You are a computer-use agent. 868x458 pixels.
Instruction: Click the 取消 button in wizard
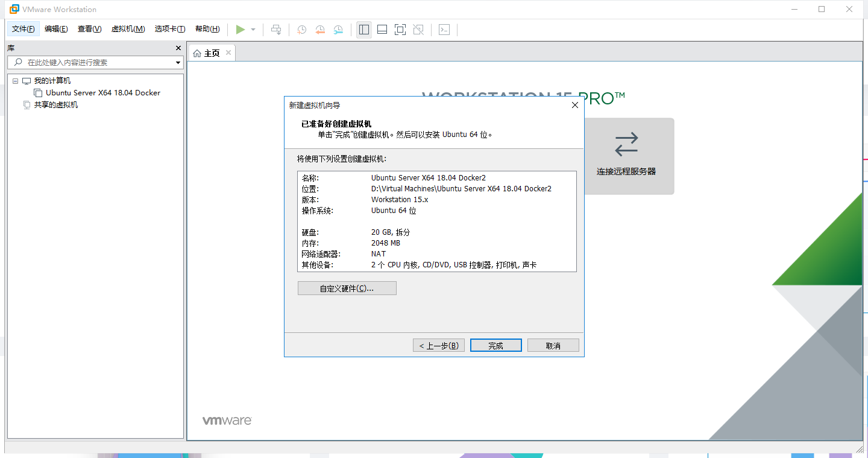(x=553, y=346)
